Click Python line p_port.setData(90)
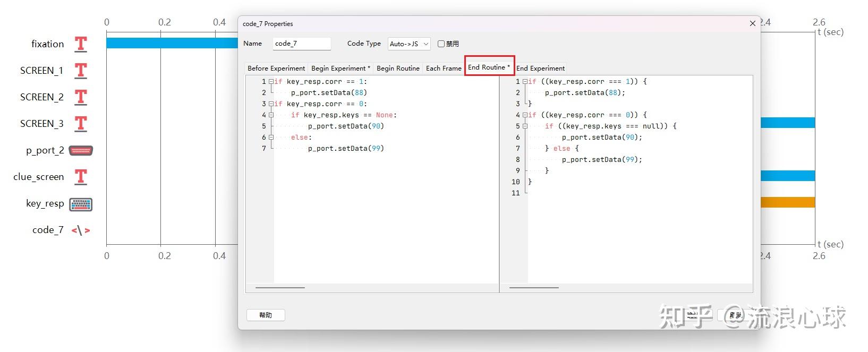This screenshot has height=352, width=868. pyautogui.click(x=346, y=126)
